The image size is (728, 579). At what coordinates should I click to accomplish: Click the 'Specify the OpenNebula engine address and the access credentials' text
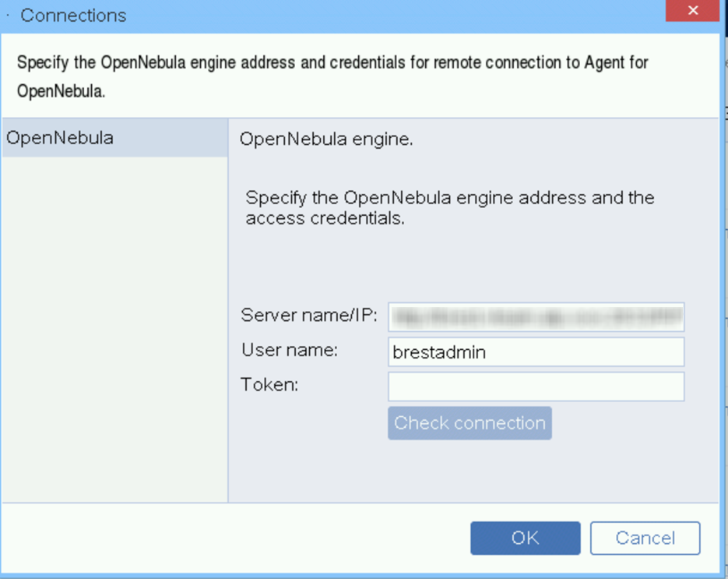point(450,208)
